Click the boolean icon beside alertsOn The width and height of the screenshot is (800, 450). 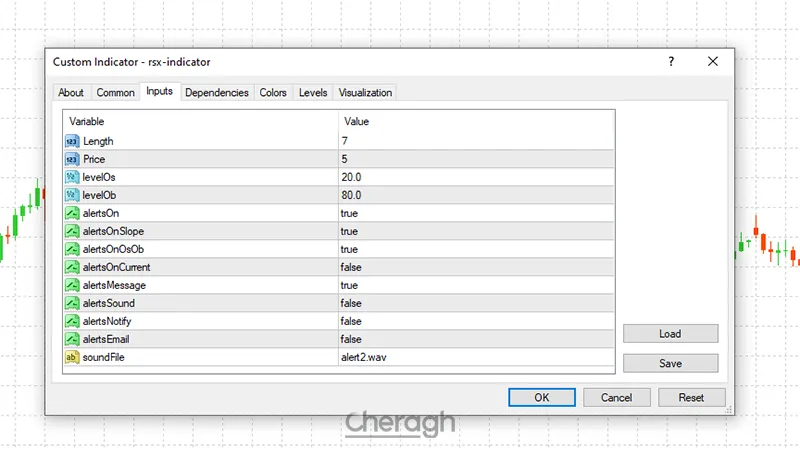[72, 213]
